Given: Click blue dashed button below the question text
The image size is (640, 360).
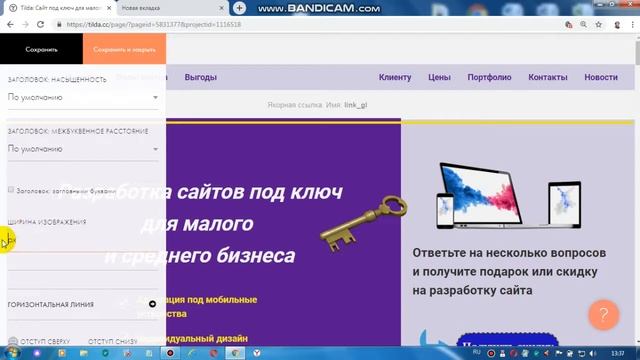Looking at the screenshot, I should [x=507, y=340].
